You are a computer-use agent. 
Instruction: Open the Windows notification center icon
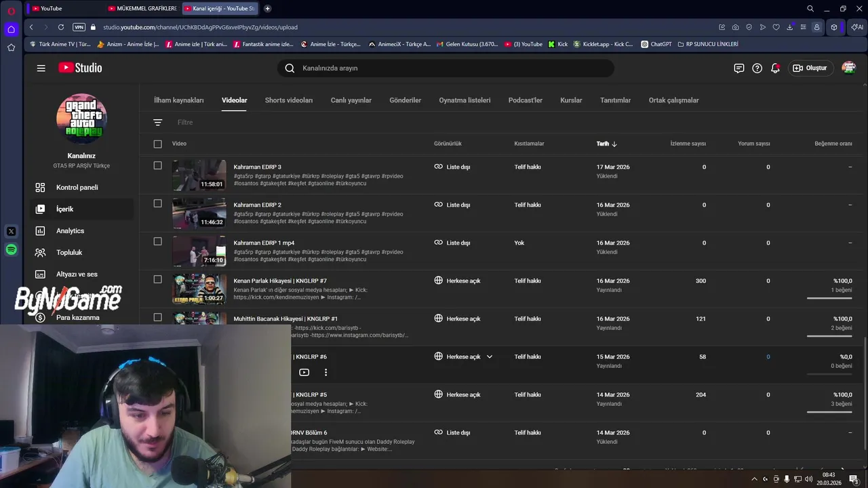(x=854, y=479)
